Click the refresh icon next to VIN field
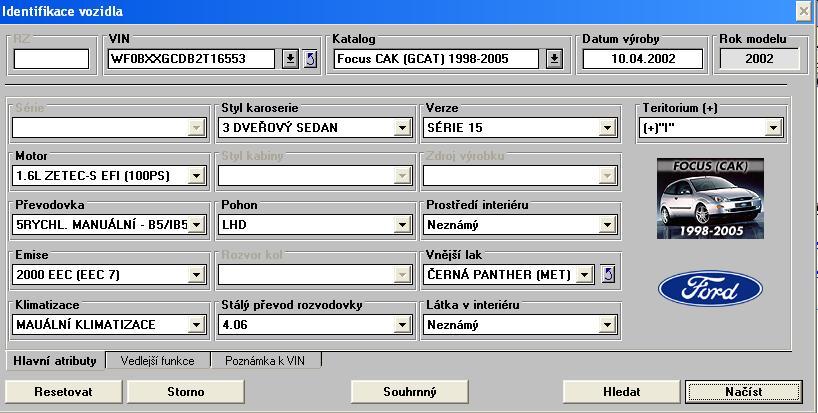This screenshot has width=818, height=413. coord(310,59)
